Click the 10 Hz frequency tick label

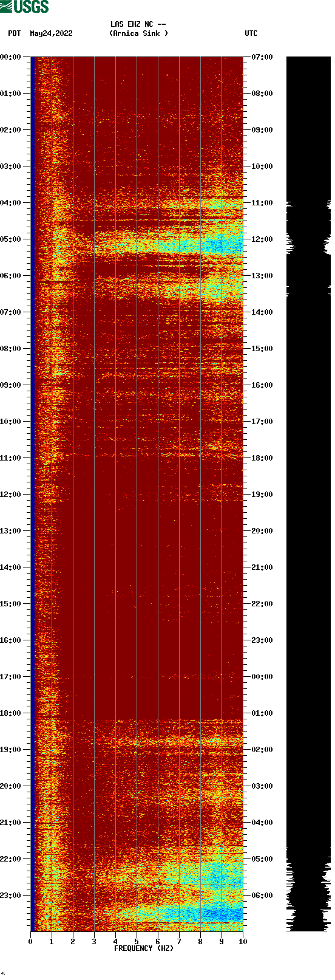tap(243, 942)
